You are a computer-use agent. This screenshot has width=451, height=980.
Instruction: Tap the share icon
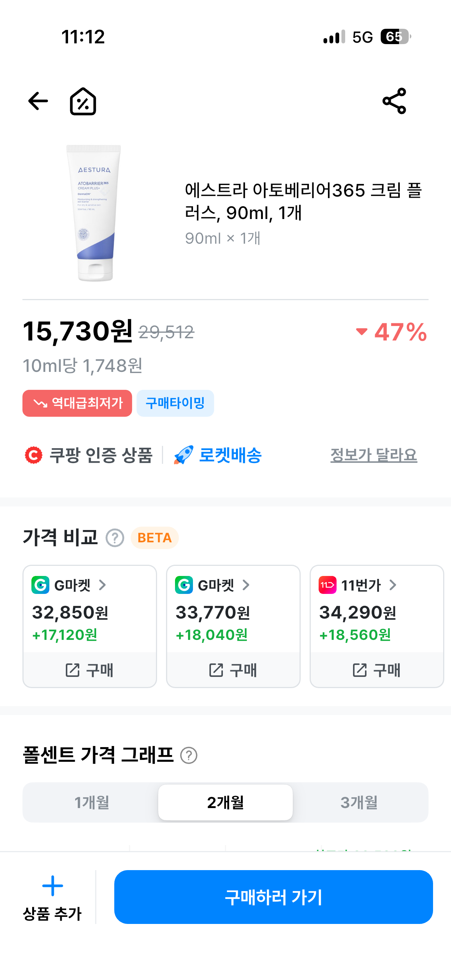394,101
